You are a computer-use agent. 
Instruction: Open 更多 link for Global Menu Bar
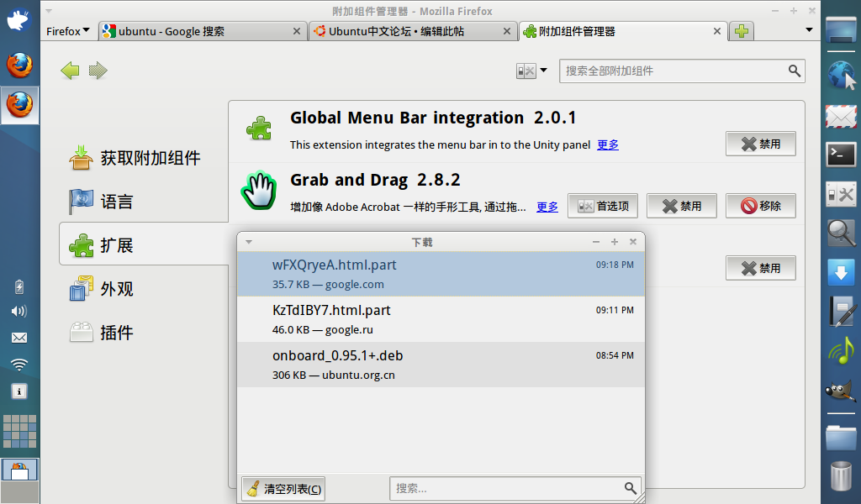click(607, 144)
